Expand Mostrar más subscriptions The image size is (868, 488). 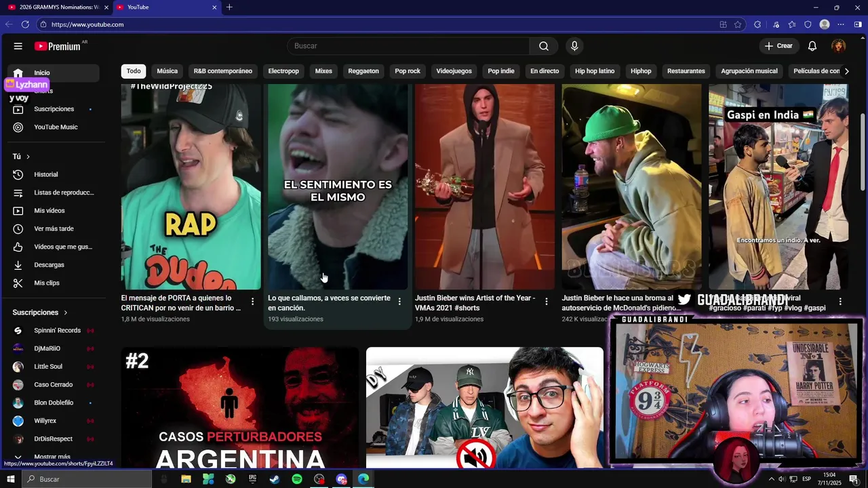pos(52,457)
